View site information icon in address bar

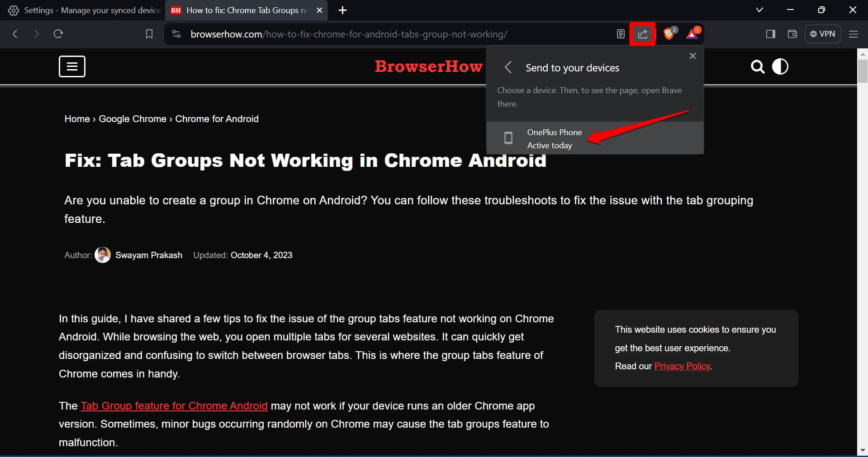176,34
